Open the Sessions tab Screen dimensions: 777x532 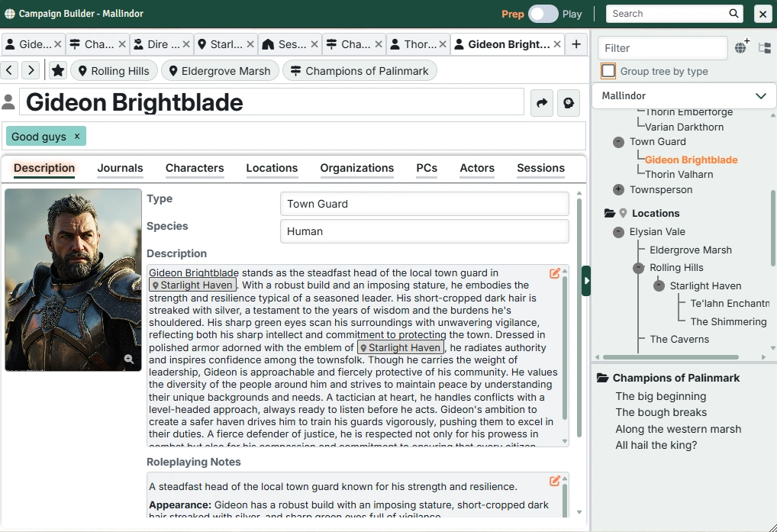pos(540,168)
